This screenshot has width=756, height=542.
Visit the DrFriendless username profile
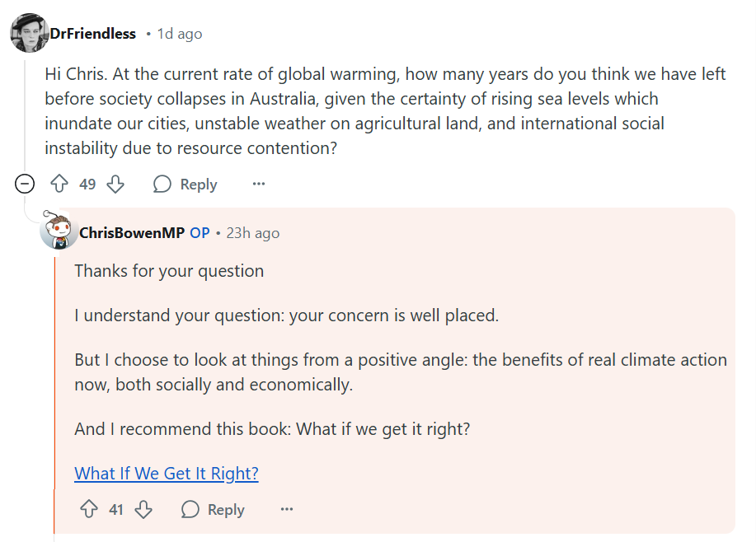(x=92, y=34)
